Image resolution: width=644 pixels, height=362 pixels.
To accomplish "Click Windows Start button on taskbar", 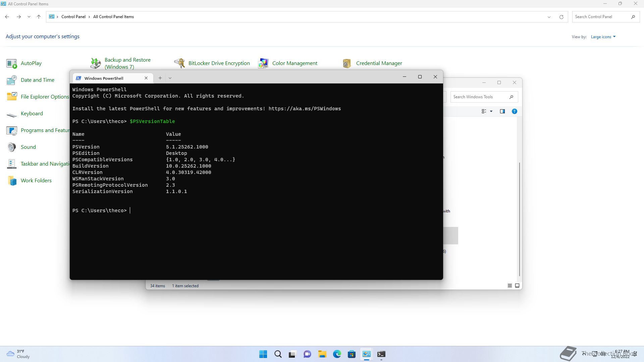I will click(263, 354).
